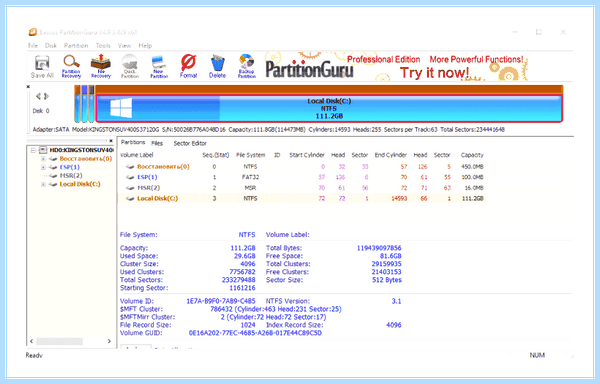Go to next disk arrow

pyautogui.click(x=46, y=96)
